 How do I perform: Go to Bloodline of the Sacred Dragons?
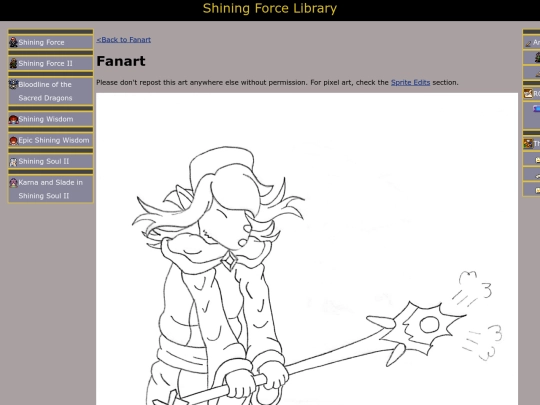tap(51, 91)
